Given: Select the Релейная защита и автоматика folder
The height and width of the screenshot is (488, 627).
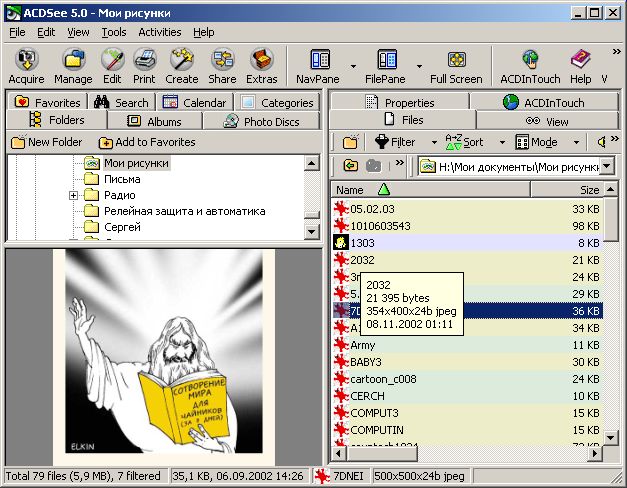Looking at the screenshot, I should (184, 211).
